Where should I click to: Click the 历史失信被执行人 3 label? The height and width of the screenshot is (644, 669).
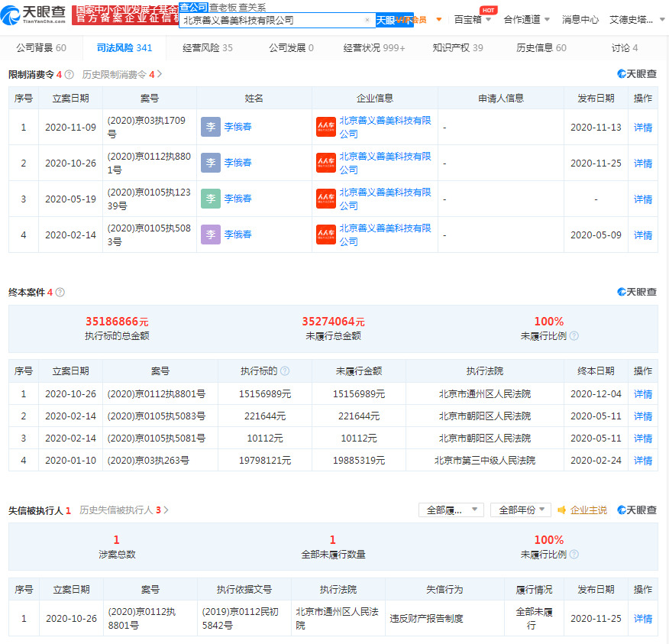click(120, 510)
